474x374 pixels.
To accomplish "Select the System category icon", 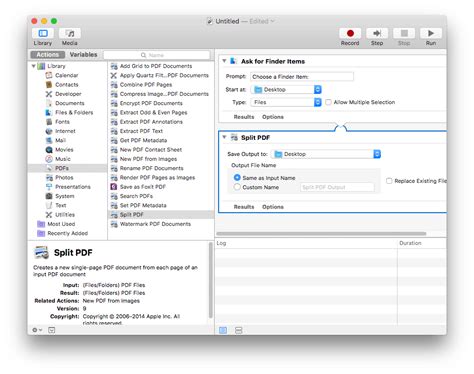I will tap(49, 196).
